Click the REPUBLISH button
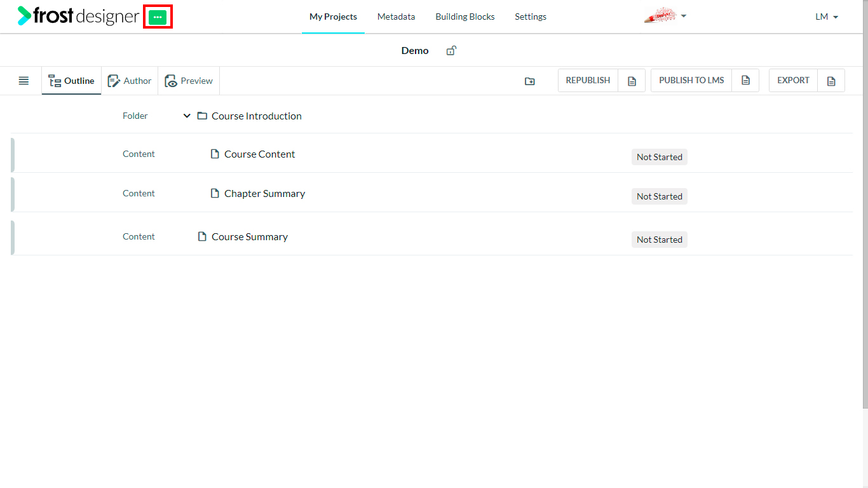 click(588, 81)
